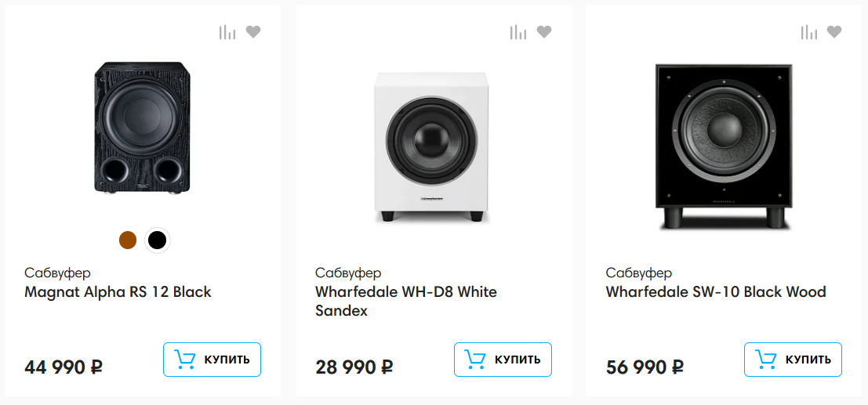Click Сабвуфер label above Wharfedale WH-D8
This screenshot has width=868, height=405.
point(348,273)
